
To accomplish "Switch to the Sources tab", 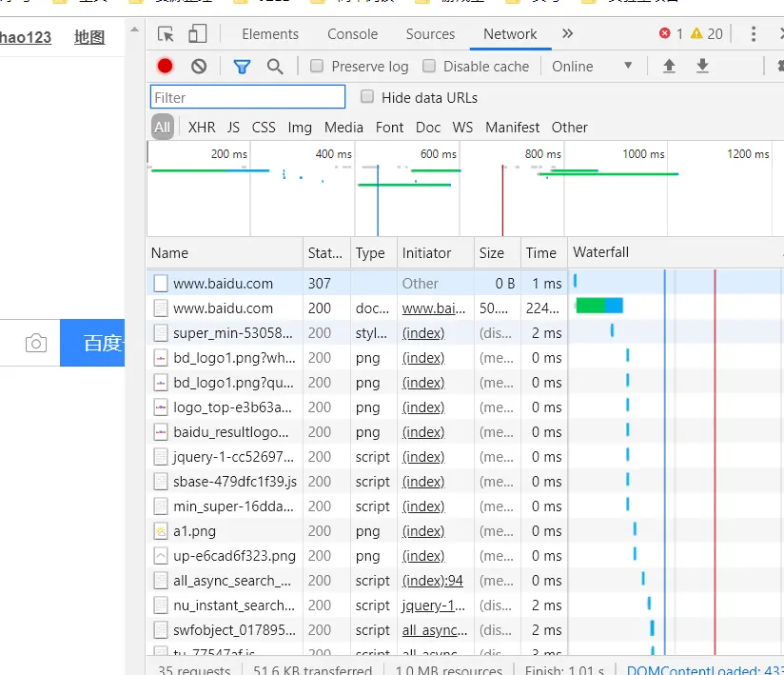I will point(430,34).
